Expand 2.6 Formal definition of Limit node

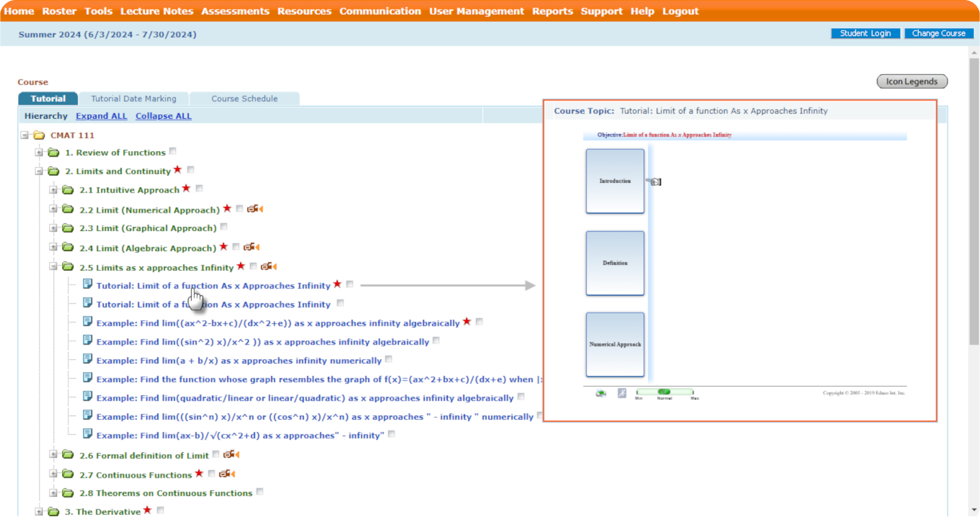tap(53, 454)
